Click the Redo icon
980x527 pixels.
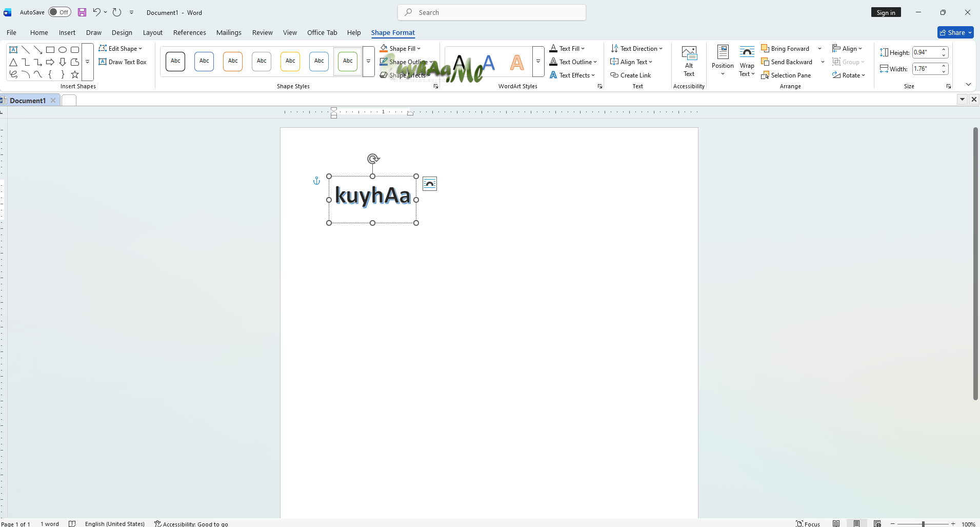tap(117, 12)
